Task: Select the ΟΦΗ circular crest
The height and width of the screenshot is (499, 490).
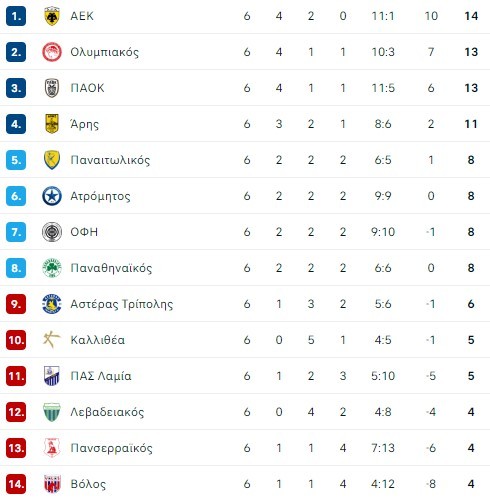Action: pos(52,232)
